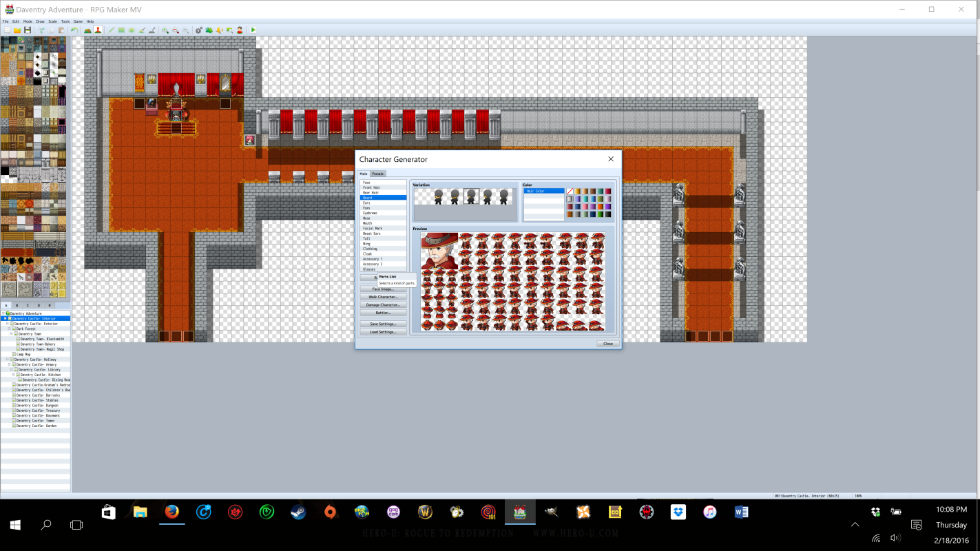The image size is (980, 551).
Task: Select Clothing in the parts list
Action: [383, 249]
